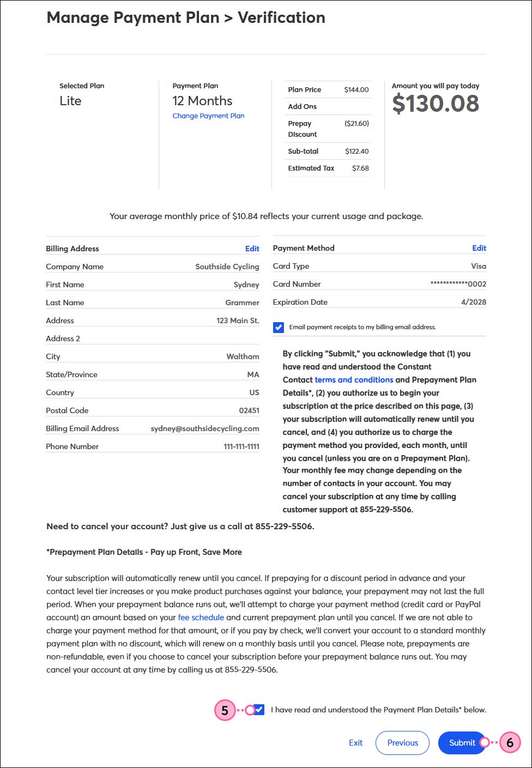Toggle email payment receipts checkbox
Image resolution: width=532 pixels, height=768 pixels.
tap(279, 327)
